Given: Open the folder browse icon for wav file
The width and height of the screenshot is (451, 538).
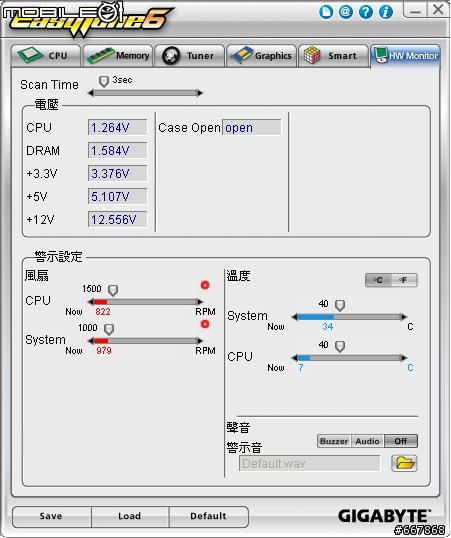Looking at the screenshot, I should [x=404, y=463].
